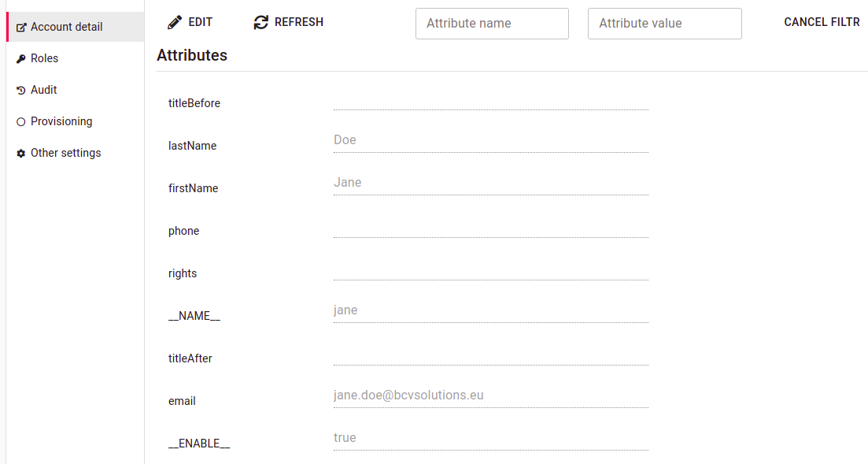
Task: Click the circle icon beside Provisioning
Action: (21, 122)
